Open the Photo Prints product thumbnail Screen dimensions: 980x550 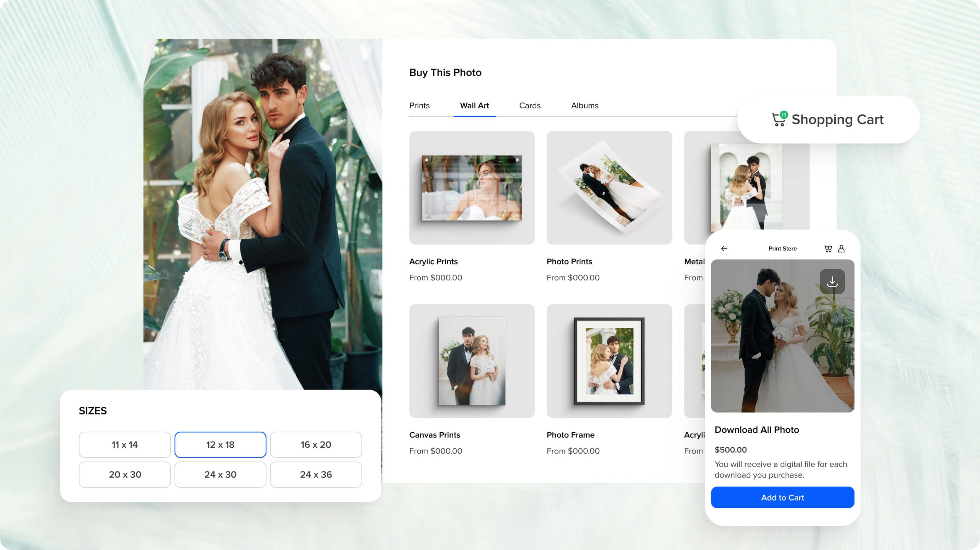click(x=609, y=188)
